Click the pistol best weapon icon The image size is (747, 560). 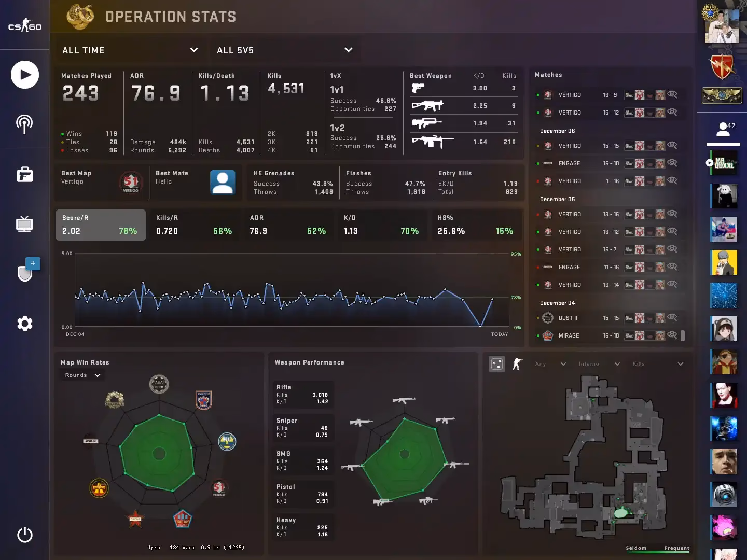tap(418, 88)
